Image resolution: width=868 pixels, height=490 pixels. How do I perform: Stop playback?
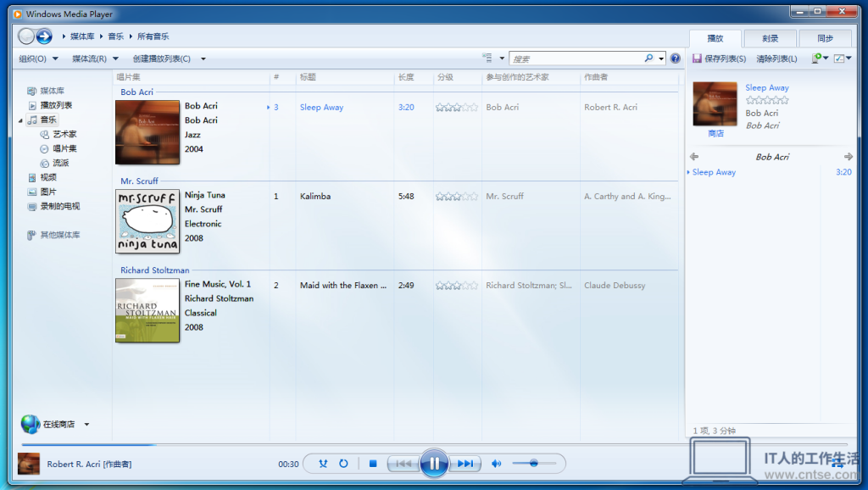(x=373, y=464)
